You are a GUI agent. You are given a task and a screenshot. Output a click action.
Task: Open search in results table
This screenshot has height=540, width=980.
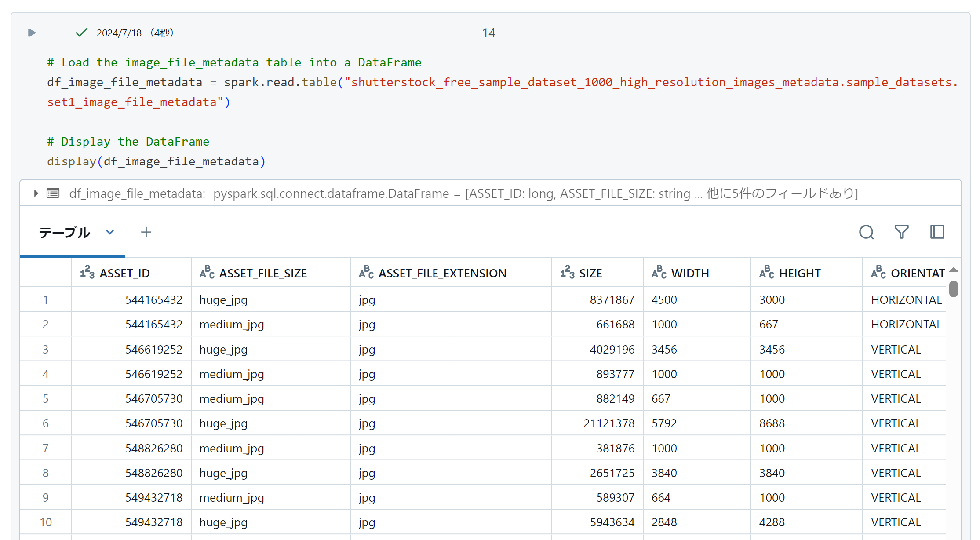pos(866,232)
